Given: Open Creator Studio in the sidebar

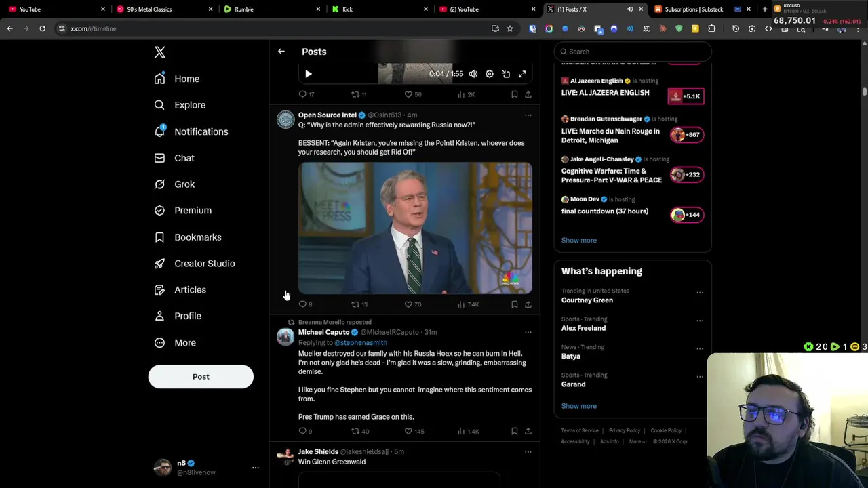Looking at the screenshot, I should (x=195, y=264).
